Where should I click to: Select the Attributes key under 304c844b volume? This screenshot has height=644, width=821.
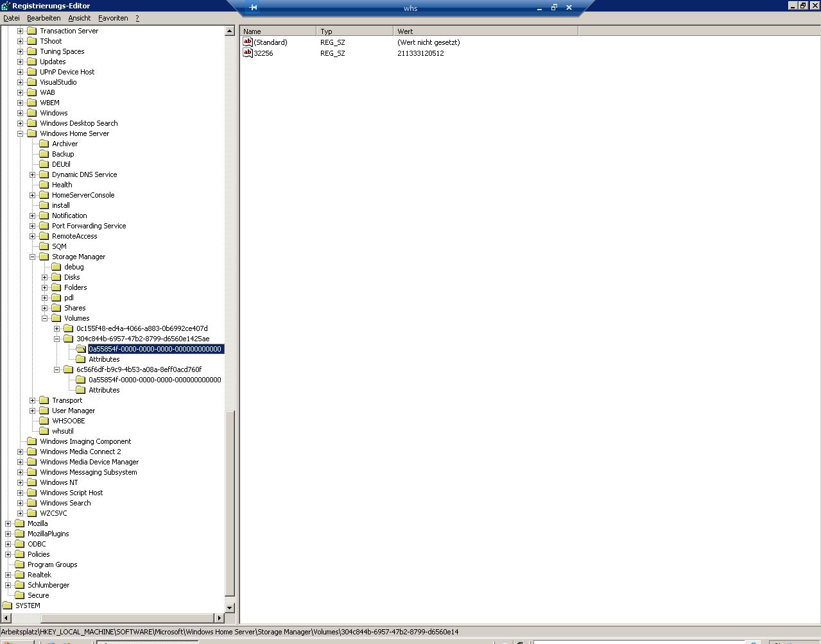click(104, 359)
